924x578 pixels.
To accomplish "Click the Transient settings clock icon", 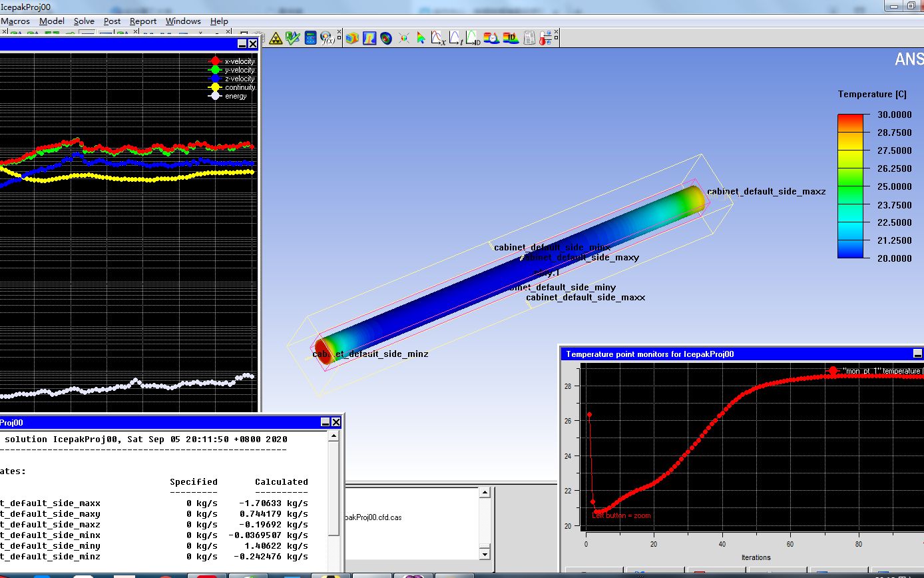I will click(x=492, y=38).
